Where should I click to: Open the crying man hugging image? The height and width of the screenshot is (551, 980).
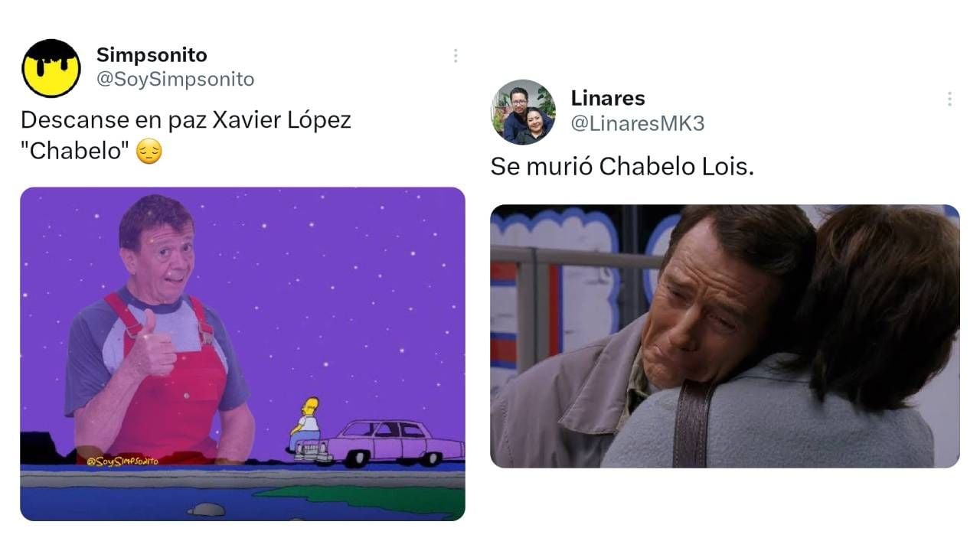click(x=725, y=336)
